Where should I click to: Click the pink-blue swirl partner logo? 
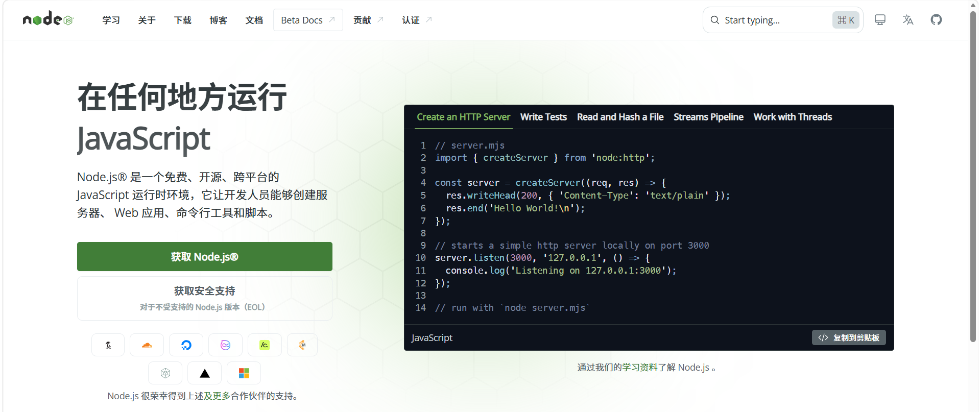pyautogui.click(x=225, y=345)
